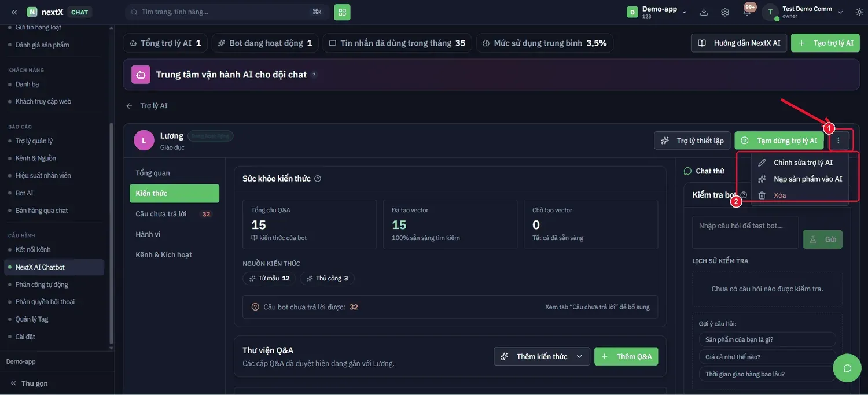Click the Tạo trợ lý AI button
Image resolution: width=868 pixels, height=395 pixels.
(x=825, y=43)
